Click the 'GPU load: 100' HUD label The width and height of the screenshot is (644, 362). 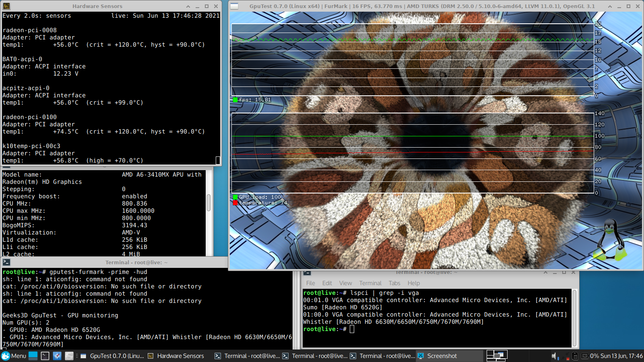260,197
